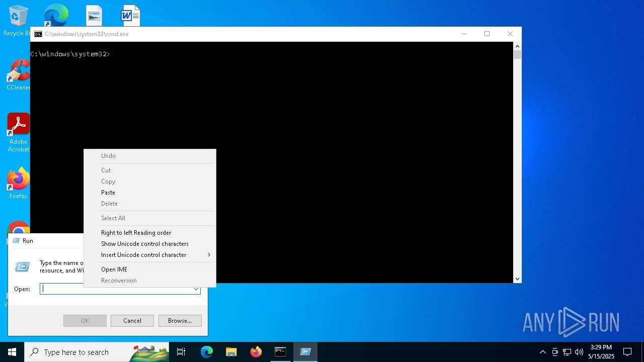The height and width of the screenshot is (362, 644).
Task: Click Cancel in the Run dialog
Action: pyautogui.click(x=132, y=321)
